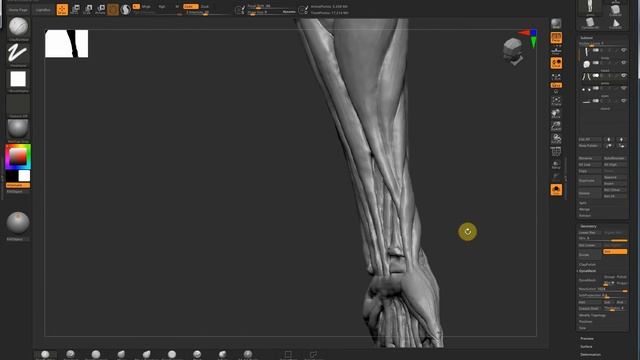
Task: Toggle the Mrgb button
Action: pos(146,7)
